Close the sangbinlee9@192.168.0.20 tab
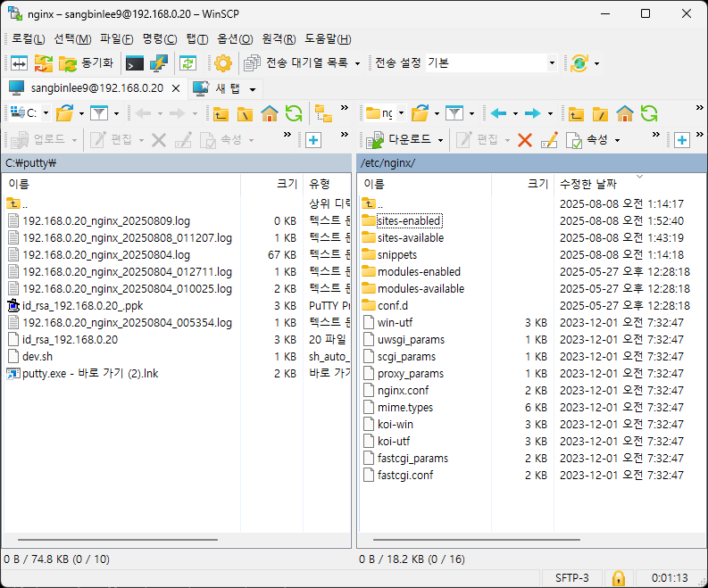The height and width of the screenshot is (588, 708). pos(176,88)
